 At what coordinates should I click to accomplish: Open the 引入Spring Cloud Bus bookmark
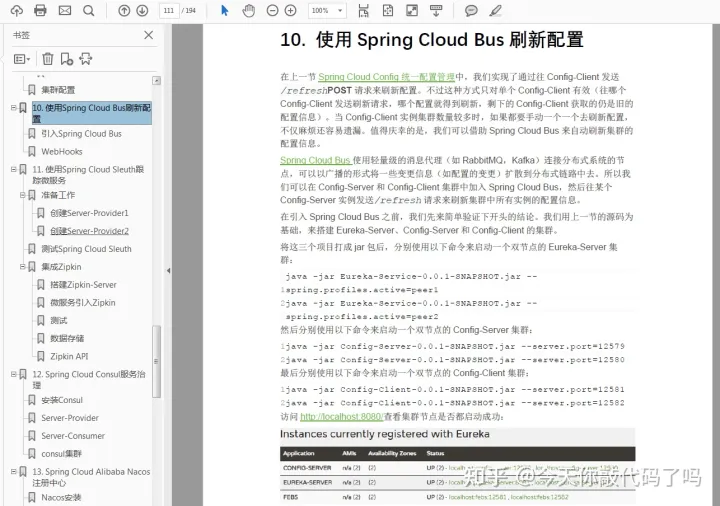81,134
